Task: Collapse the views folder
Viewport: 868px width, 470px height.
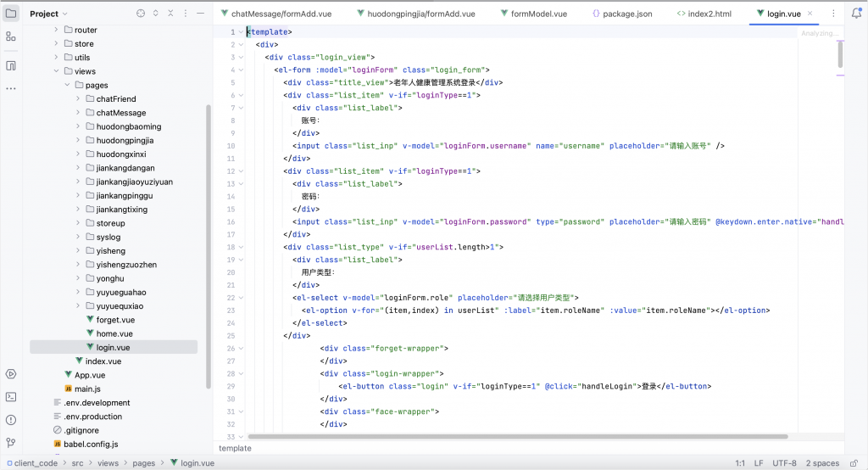Action: (57, 71)
